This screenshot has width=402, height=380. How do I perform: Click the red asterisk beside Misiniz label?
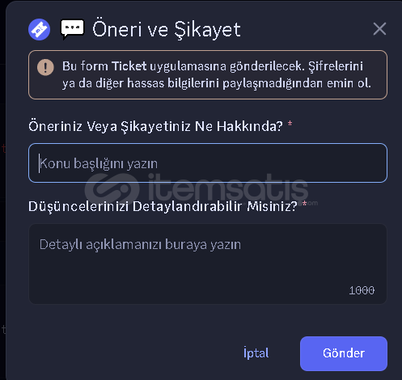tap(304, 204)
